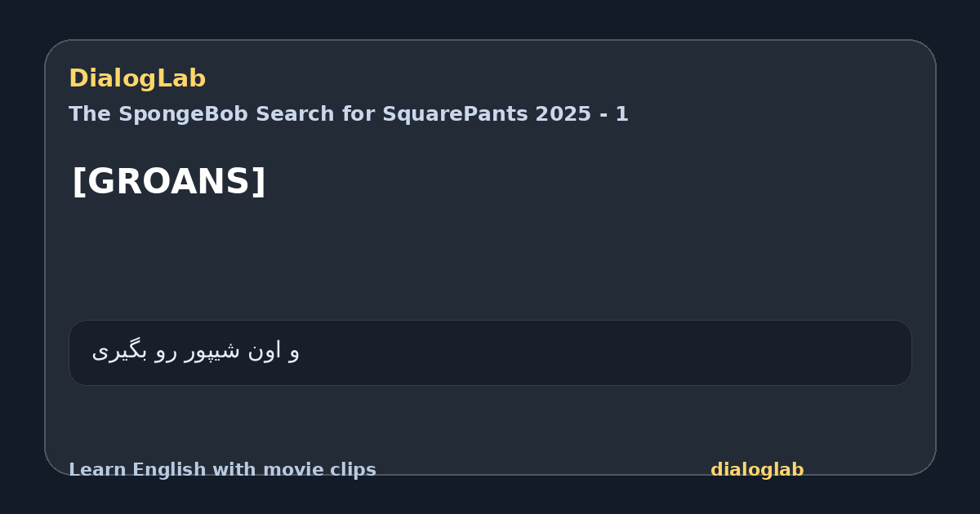Click empty area right of translation text
The image size is (980, 514).
(604, 352)
